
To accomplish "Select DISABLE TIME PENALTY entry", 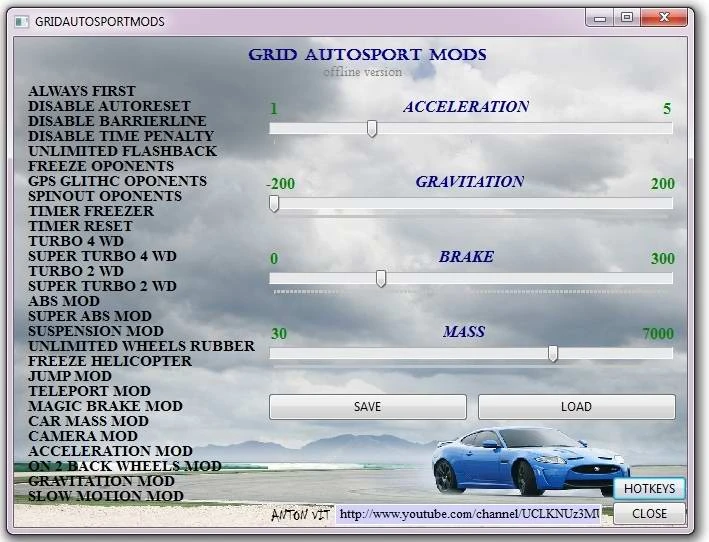I will [121, 136].
